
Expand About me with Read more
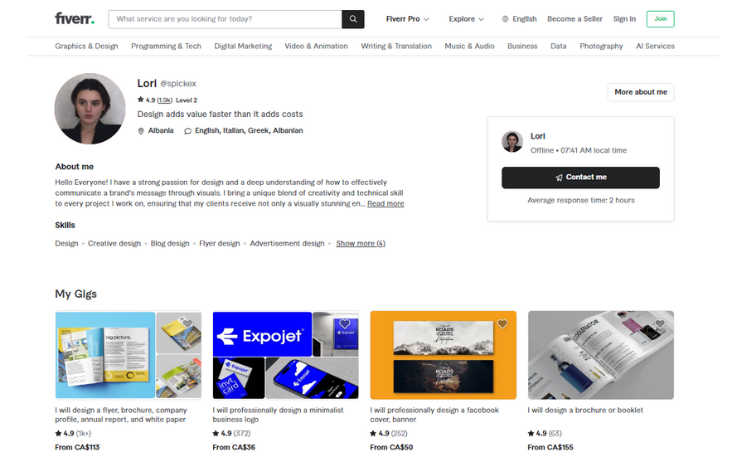[385, 204]
